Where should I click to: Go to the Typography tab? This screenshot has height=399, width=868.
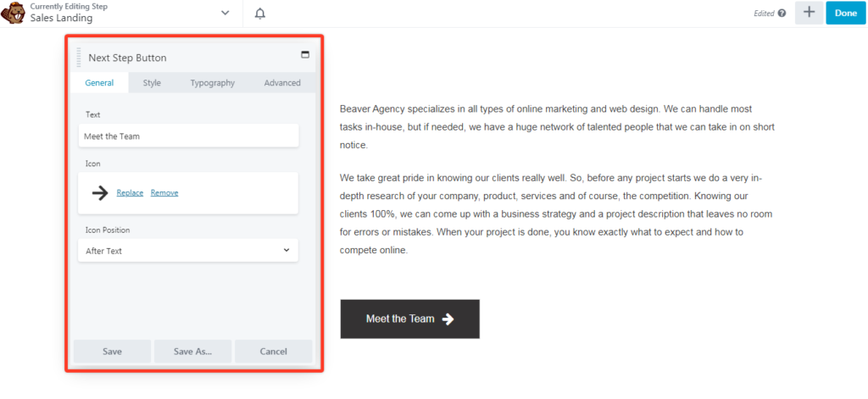[x=212, y=83]
